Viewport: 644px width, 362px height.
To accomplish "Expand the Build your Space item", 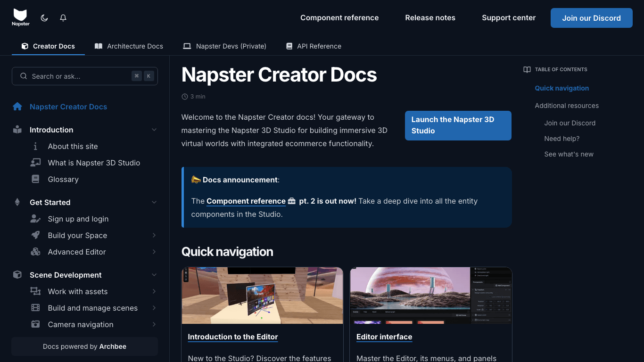I will (x=154, y=235).
